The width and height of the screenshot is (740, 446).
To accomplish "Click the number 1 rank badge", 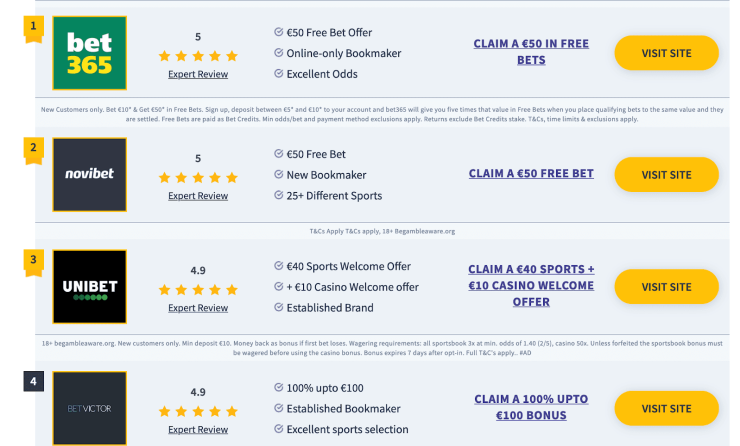I will pyautogui.click(x=34, y=26).
